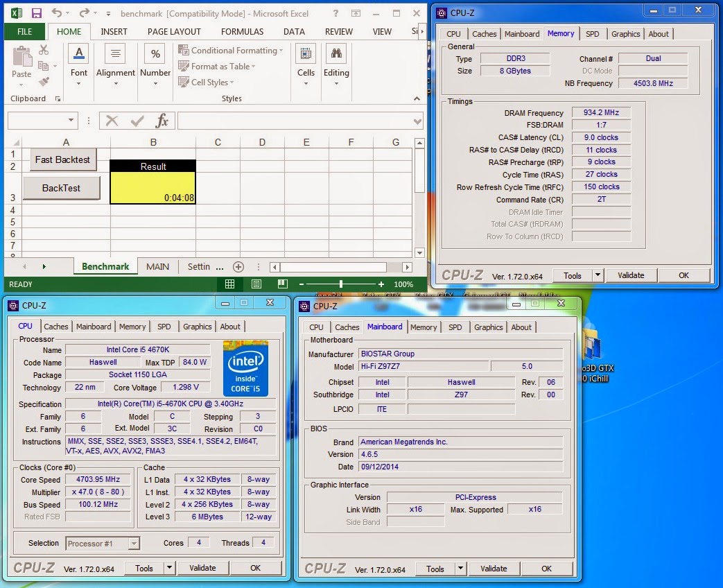The width and height of the screenshot is (723, 588).
Task: Open the Excel Help question mark
Action: (336, 13)
